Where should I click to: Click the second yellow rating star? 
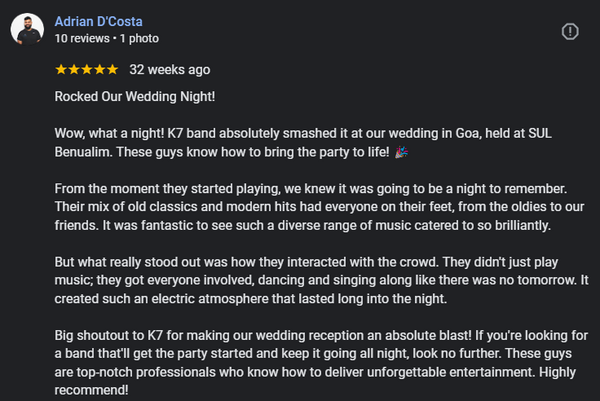[x=74, y=70]
